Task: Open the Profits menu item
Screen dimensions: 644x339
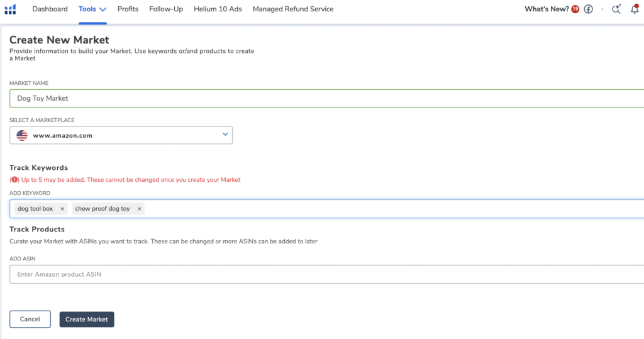Action: click(x=128, y=9)
